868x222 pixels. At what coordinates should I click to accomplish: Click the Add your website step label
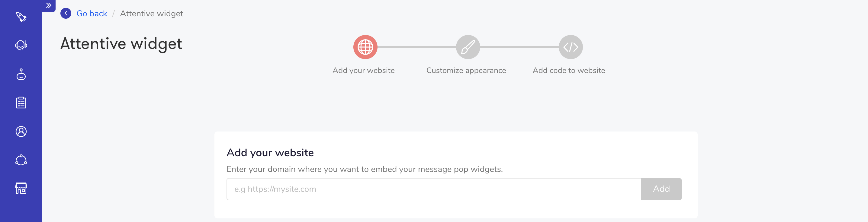pyautogui.click(x=363, y=70)
